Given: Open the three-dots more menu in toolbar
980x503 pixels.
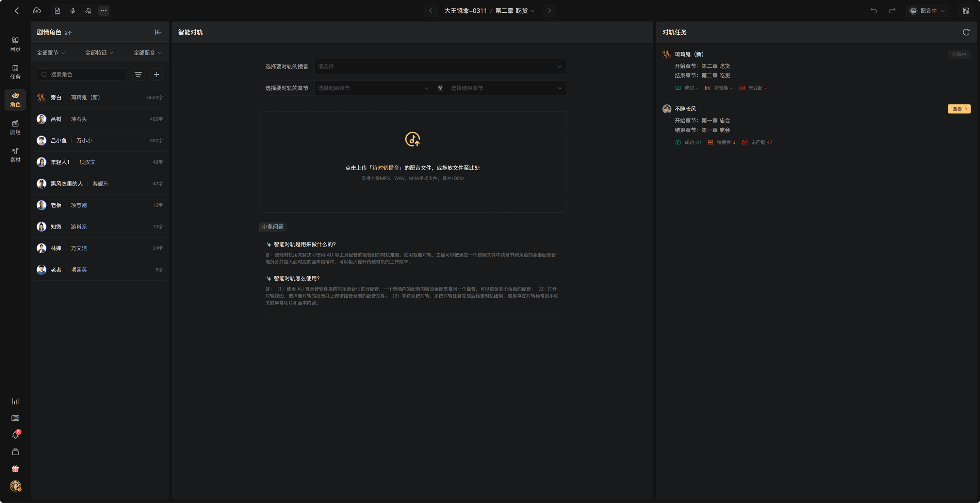Looking at the screenshot, I should coord(103,11).
